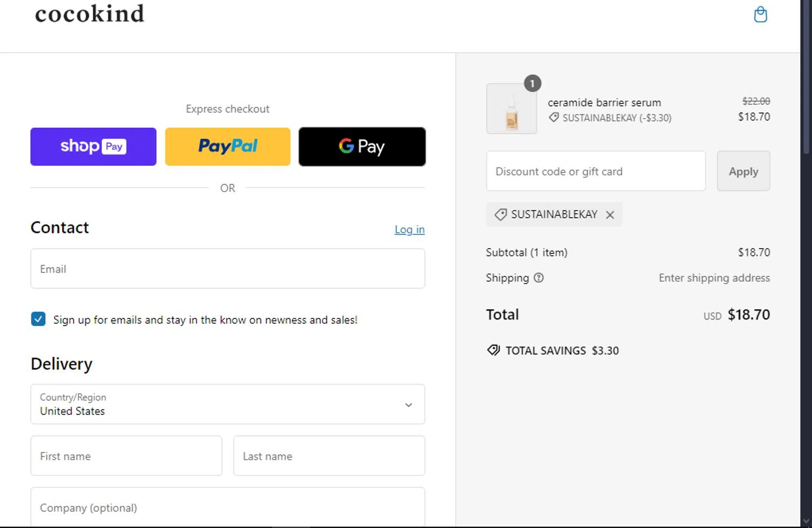
Task: Click the Log in link
Action: coord(409,230)
